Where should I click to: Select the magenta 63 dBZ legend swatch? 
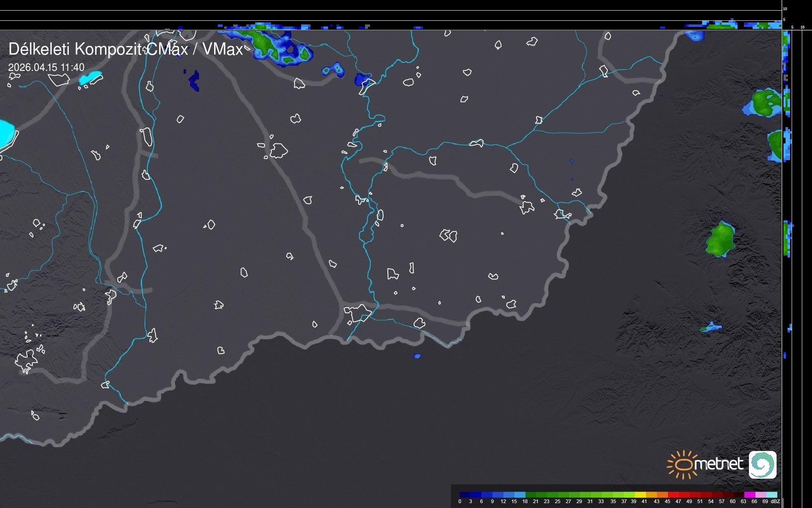pos(749,495)
